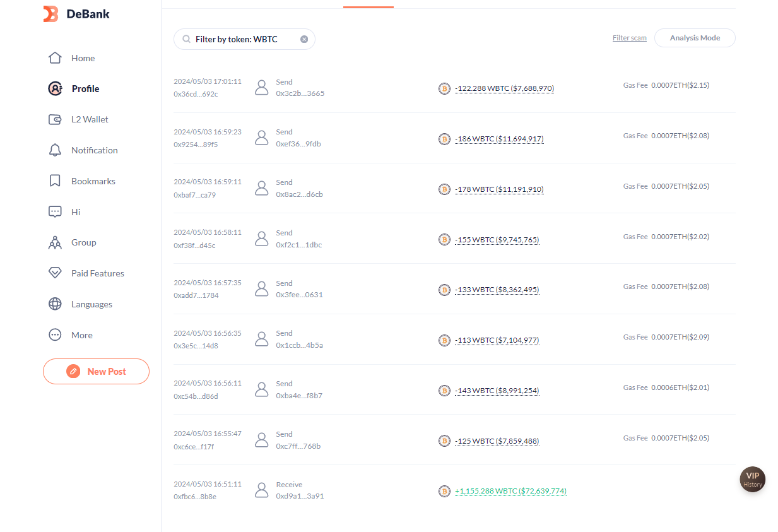Enable Analysis Mode
Image resolution: width=778 pixels, height=532 pixels.
coord(695,38)
